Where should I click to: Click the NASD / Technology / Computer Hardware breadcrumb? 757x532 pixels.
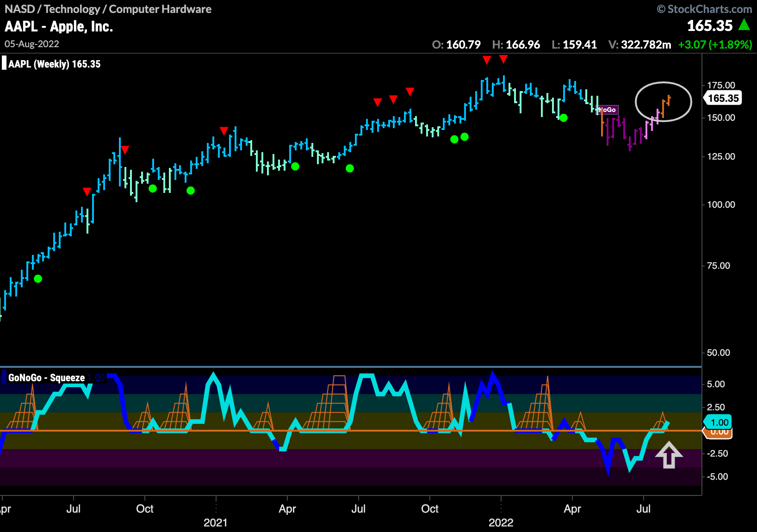point(108,9)
